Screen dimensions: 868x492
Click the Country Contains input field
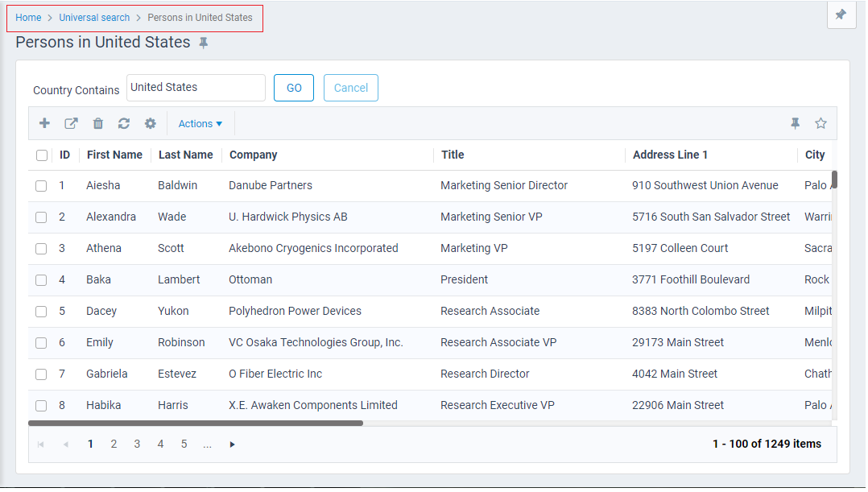[196, 88]
